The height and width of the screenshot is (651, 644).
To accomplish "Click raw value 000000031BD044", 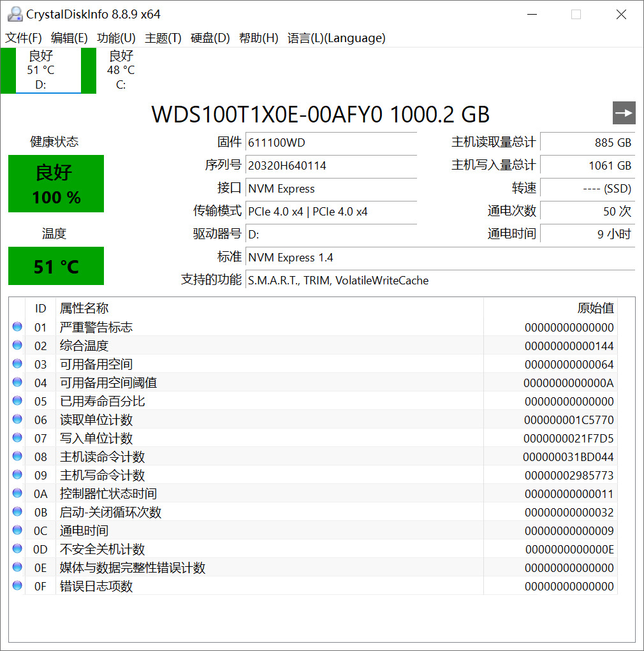I will tap(568, 457).
